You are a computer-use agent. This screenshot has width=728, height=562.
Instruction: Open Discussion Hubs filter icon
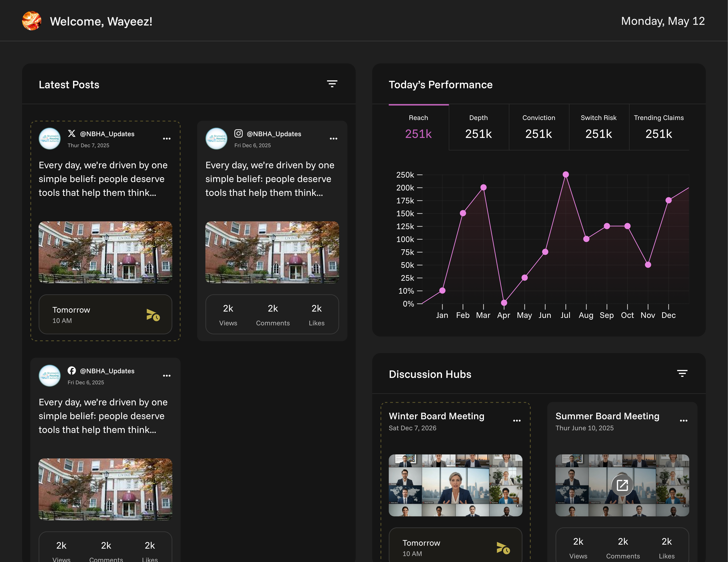682,373
